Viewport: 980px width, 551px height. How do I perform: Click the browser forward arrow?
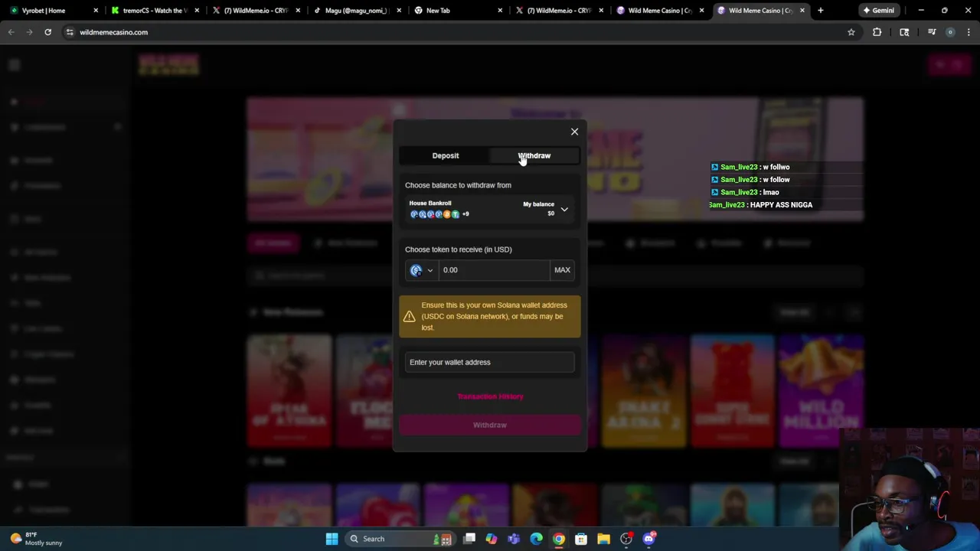pyautogui.click(x=29, y=32)
